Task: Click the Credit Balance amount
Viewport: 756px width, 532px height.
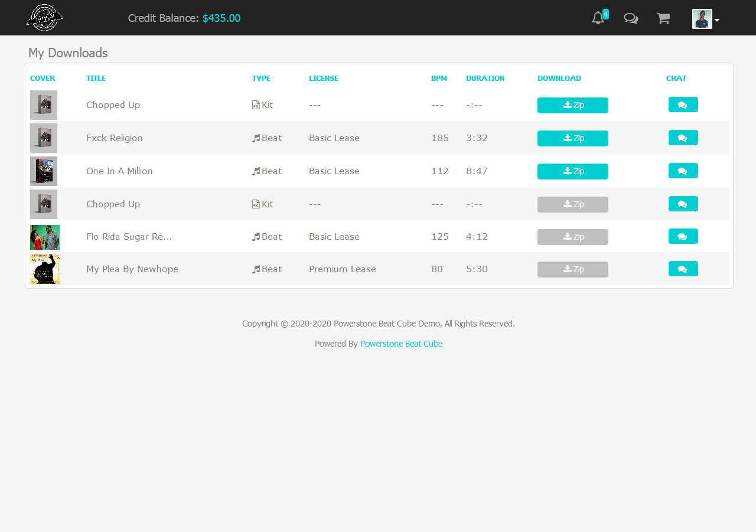Action: pyautogui.click(x=221, y=18)
